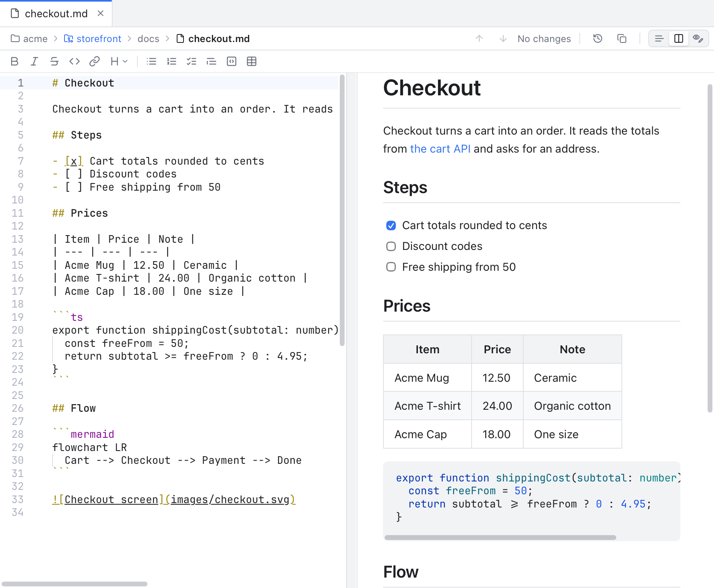This screenshot has width=714, height=588.
Task: Switch to editor and preview split view
Action: (679, 38)
